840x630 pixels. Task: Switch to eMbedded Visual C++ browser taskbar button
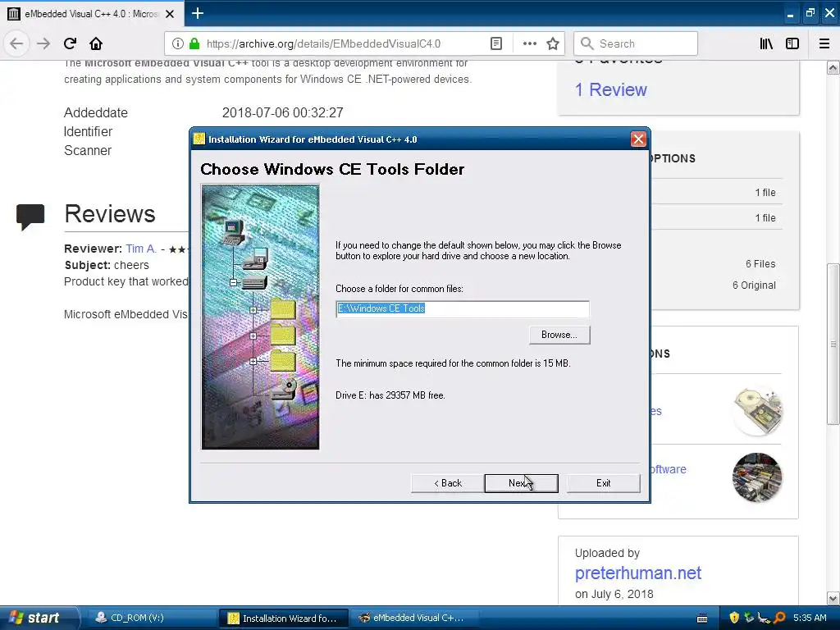(413, 618)
